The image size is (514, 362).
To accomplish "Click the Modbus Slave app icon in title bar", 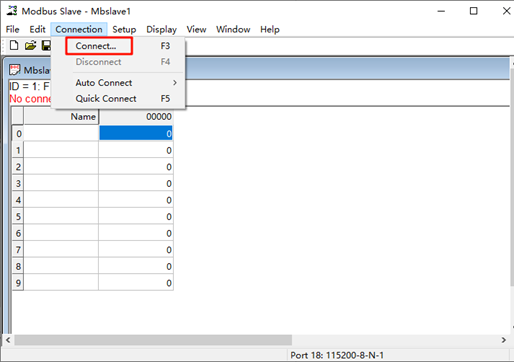I will point(12,11).
